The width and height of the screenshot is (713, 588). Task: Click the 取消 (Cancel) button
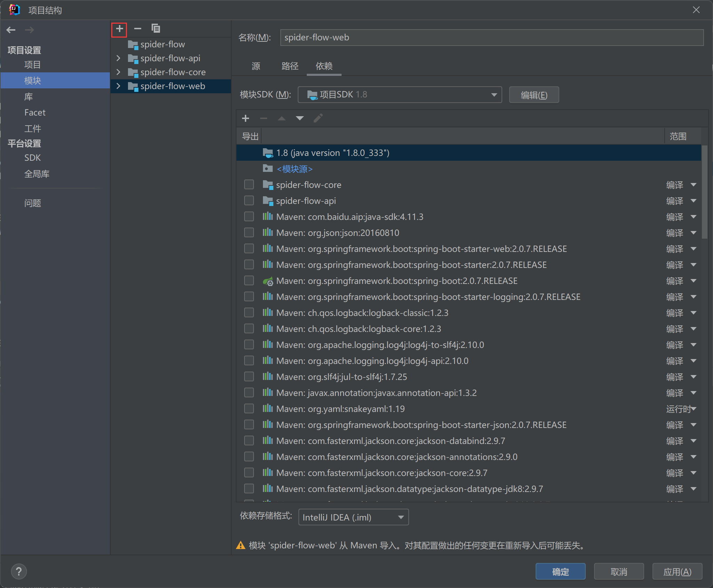pyautogui.click(x=619, y=572)
